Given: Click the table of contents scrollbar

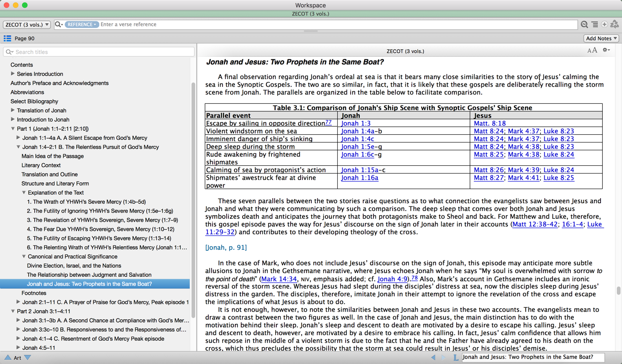Looking at the screenshot, I should coord(193,200).
